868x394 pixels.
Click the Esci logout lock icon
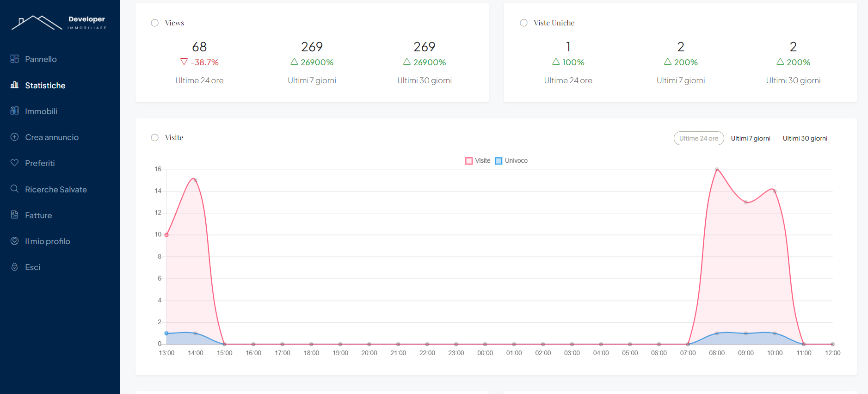click(14, 267)
